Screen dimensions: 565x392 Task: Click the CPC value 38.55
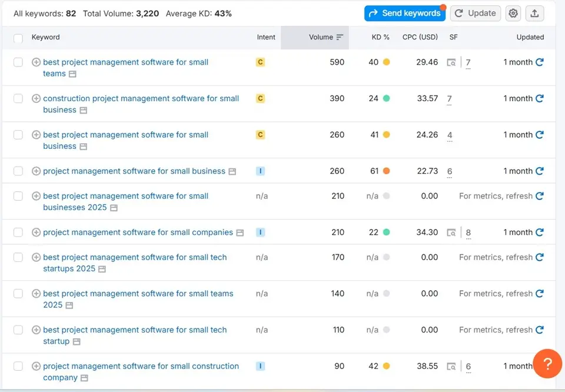click(427, 366)
